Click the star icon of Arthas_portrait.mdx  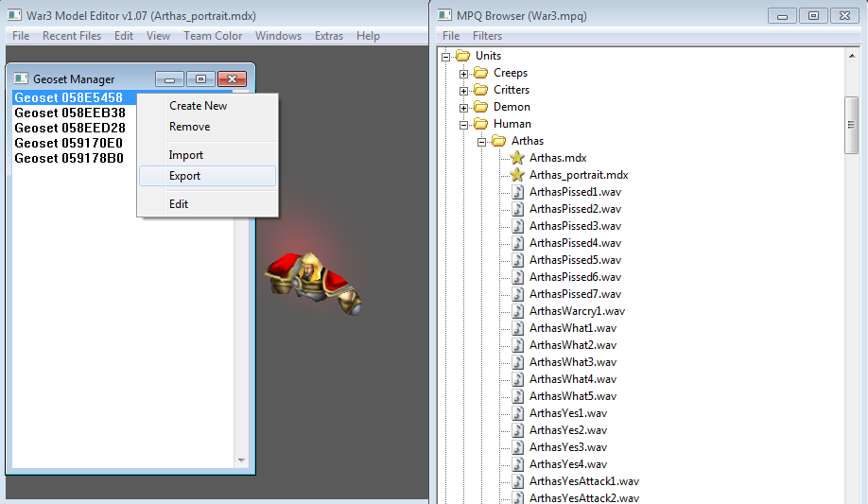coord(517,175)
